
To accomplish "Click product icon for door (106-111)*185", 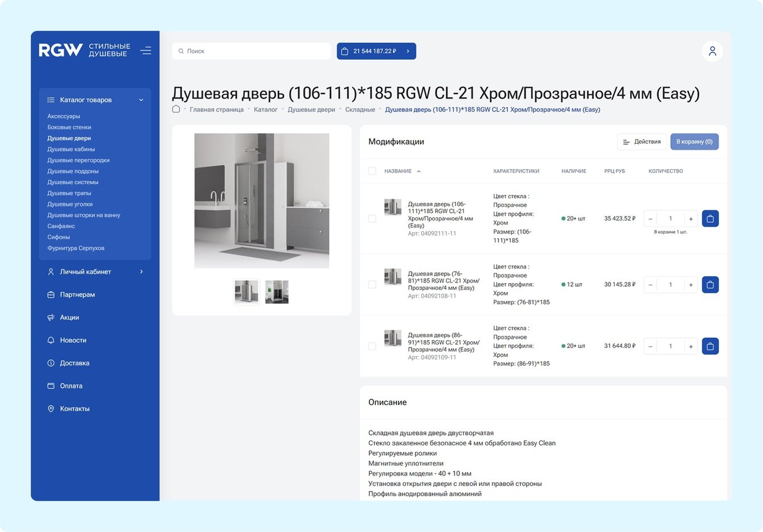I will [393, 207].
